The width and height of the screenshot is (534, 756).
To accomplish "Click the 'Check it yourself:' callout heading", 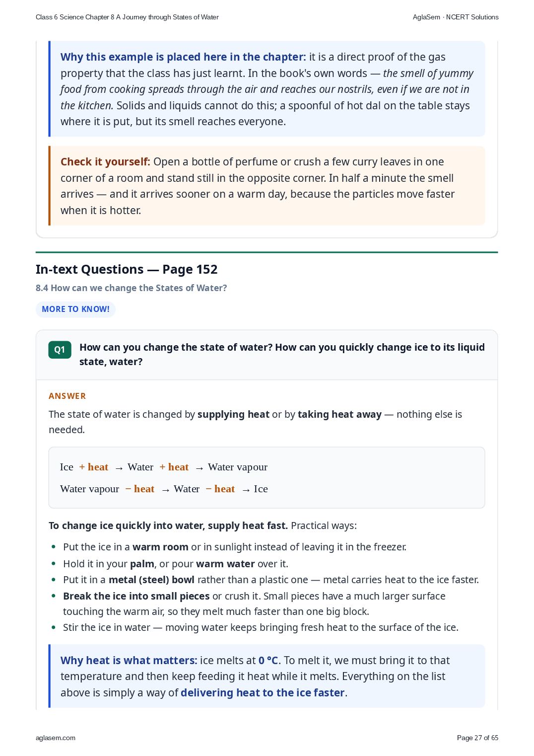I will [x=105, y=162].
